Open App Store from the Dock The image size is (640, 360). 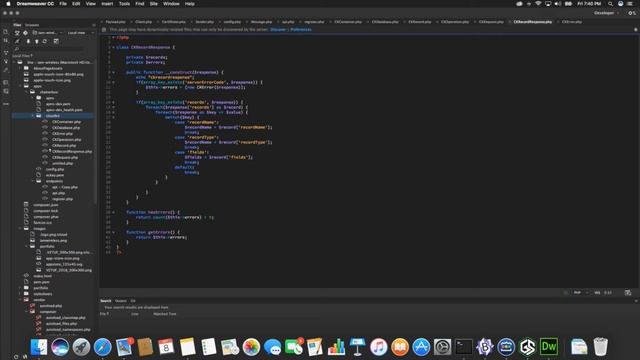coord(421,347)
